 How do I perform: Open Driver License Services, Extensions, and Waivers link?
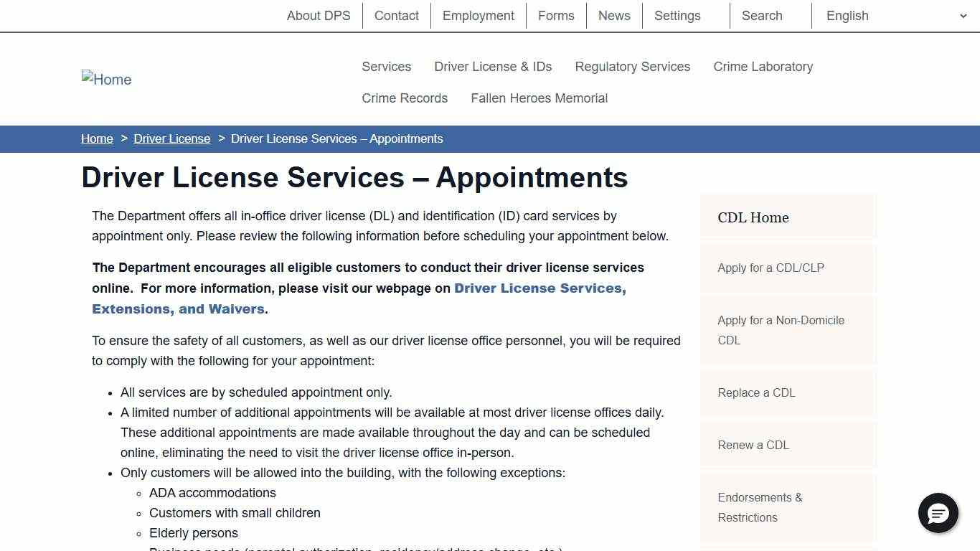(540, 288)
